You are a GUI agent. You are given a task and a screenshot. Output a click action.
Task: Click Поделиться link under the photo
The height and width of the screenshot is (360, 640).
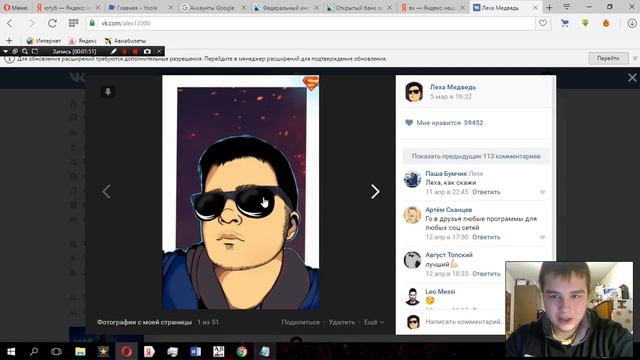(300, 322)
